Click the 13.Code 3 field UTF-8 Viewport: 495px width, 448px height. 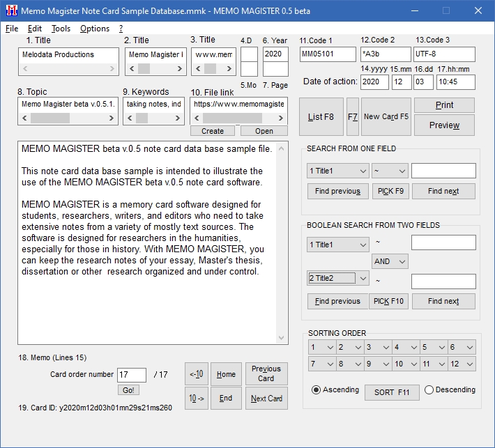pyautogui.click(x=445, y=54)
